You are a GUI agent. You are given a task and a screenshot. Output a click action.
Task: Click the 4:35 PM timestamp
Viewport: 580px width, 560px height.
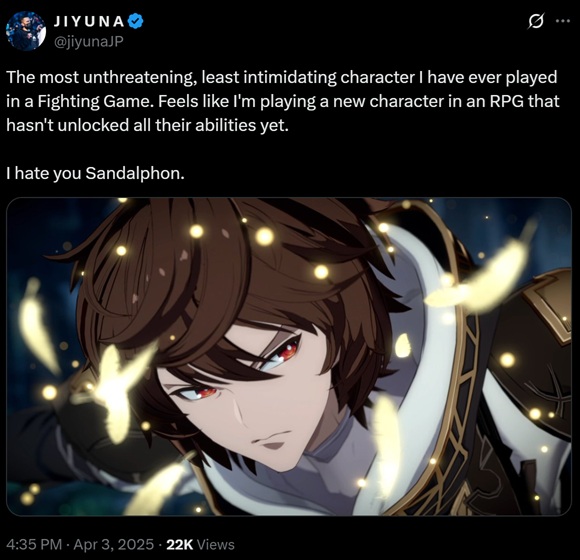pos(34,544)
